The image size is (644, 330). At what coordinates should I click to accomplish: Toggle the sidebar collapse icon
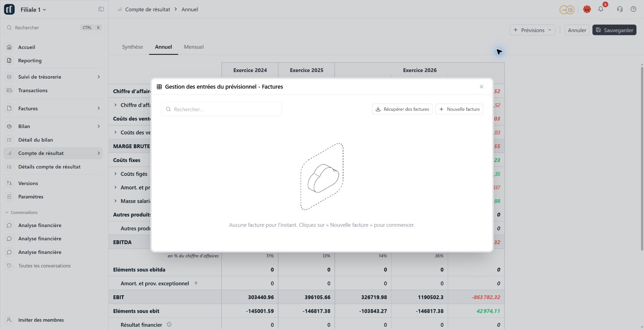click(101, 9)
